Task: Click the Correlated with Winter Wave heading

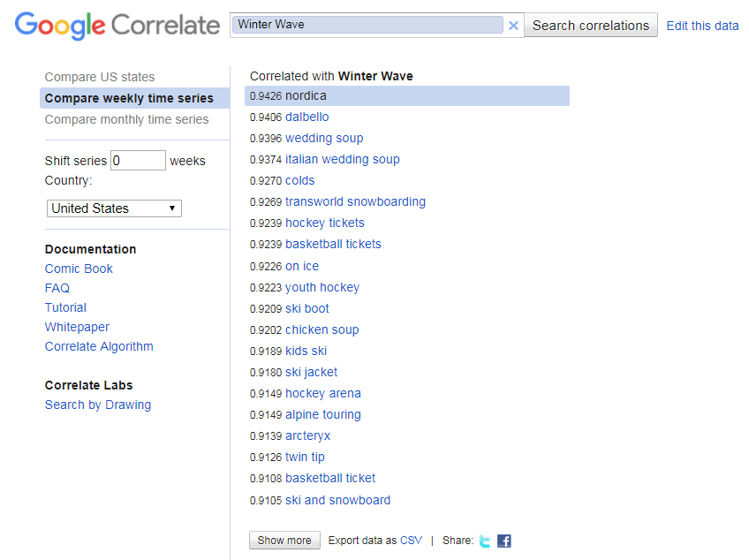Action: (331, 76)
